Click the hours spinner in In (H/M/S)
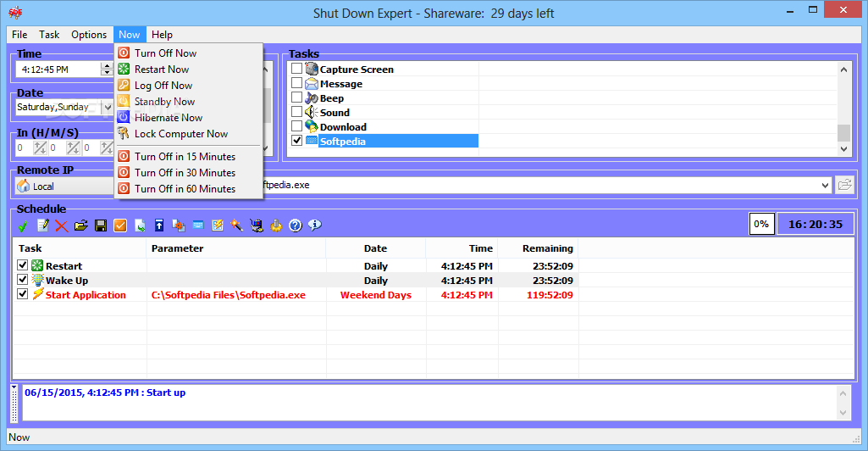Image resolution: width=868 pixels, height=451 pixels. tap(40, 148)
